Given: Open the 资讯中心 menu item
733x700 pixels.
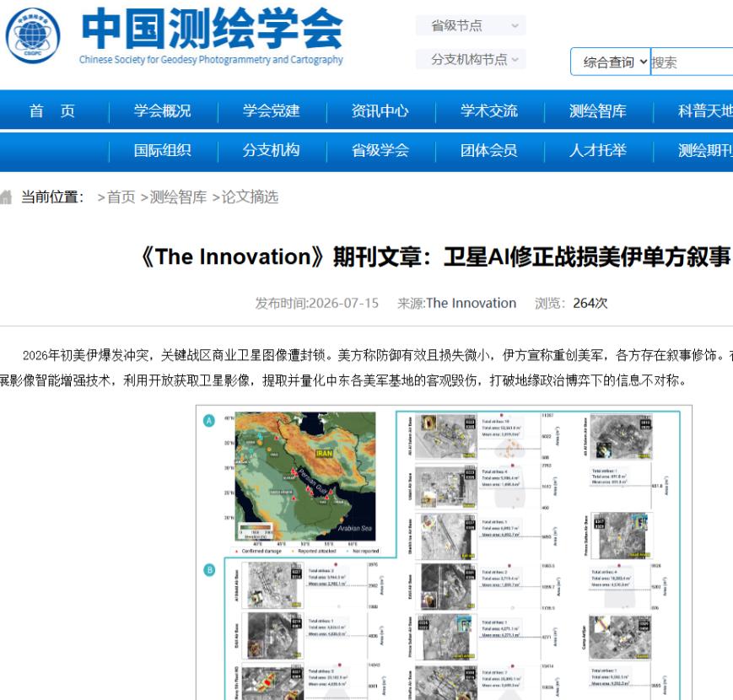Looking at the screenshot, I should tap(380, 110).
